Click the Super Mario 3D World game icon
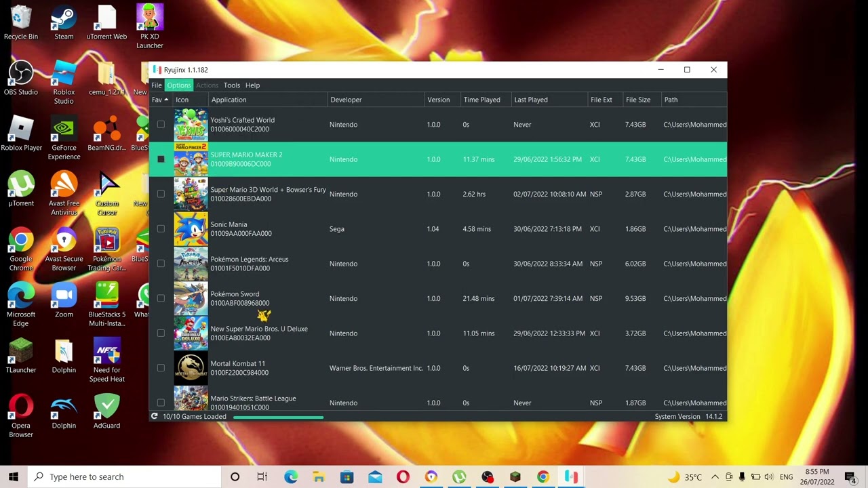The height and width of the screenshot is (488, 868). (x=191, y=194)
